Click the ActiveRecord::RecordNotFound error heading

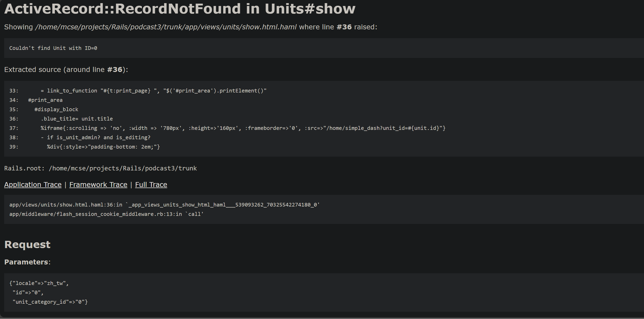180,9
